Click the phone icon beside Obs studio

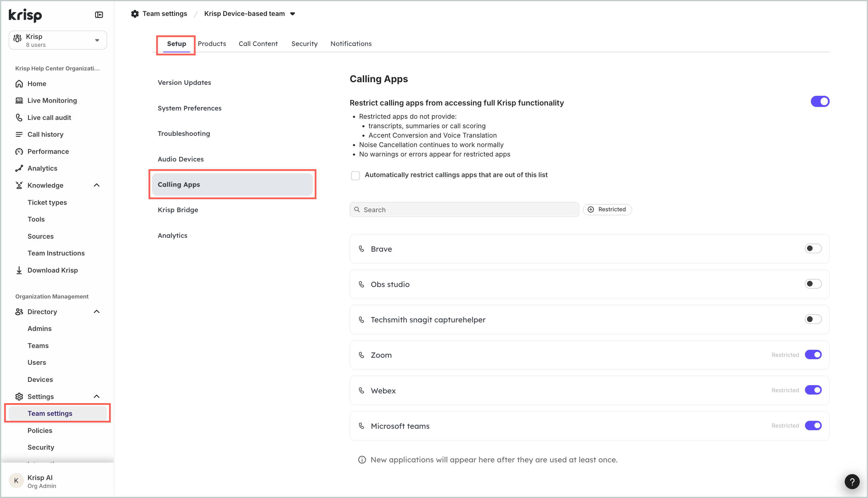(x=362, y=284)
